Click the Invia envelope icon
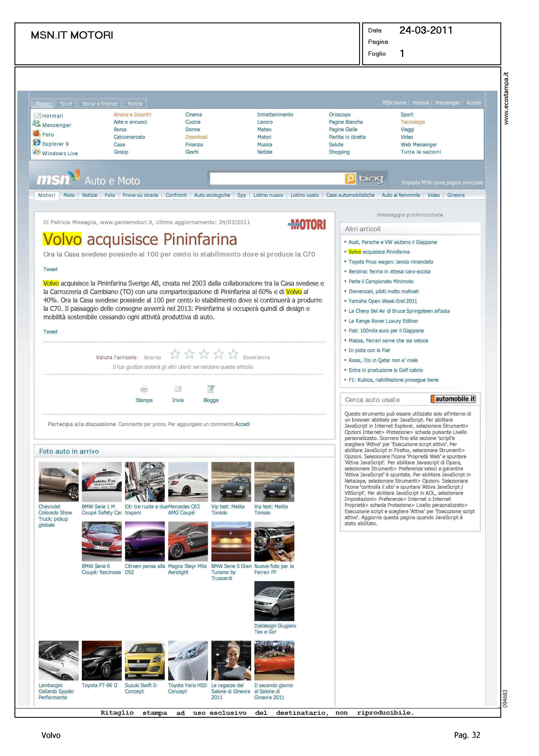 178,389
